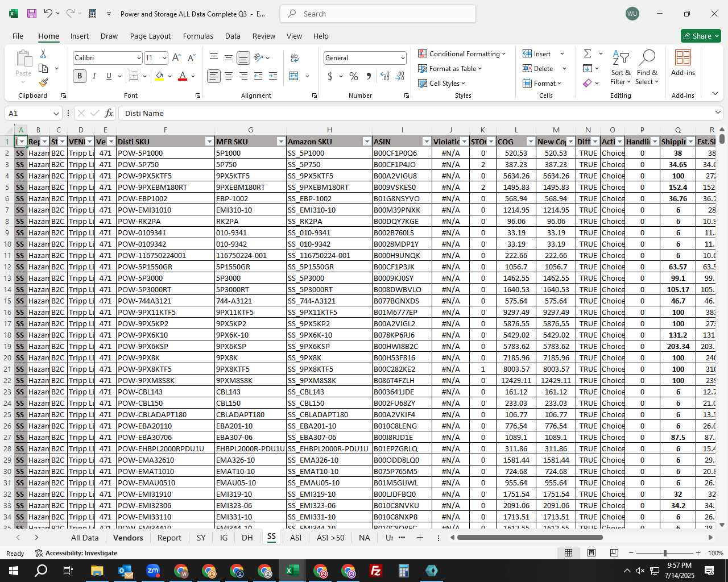Toggle Middle Align

point(229,58)
